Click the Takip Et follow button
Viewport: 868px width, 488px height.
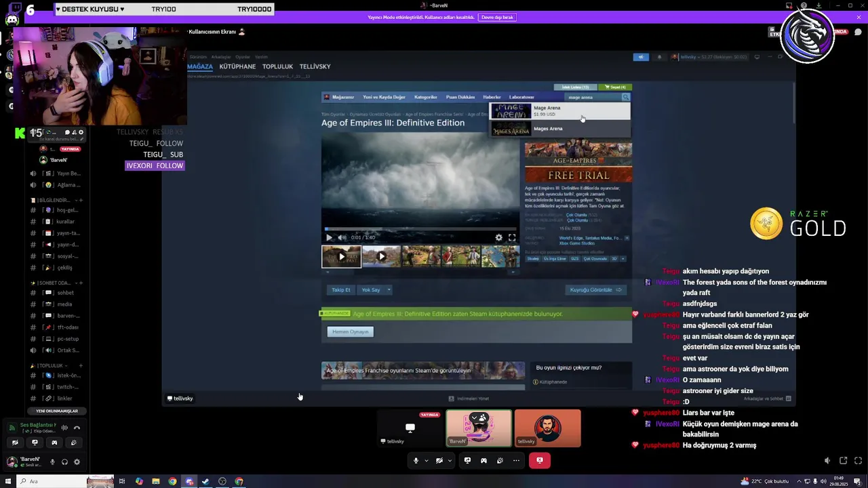(341, 290)
